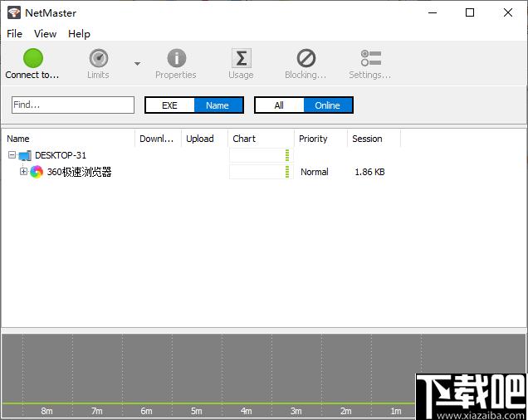Sort by the Session column header
Screen dimensions: 528x420
point(374,139)
